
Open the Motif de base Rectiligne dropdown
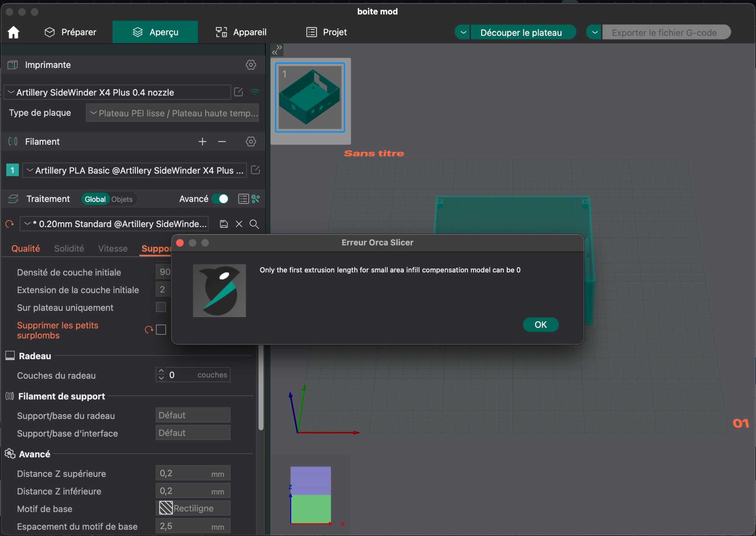tap(193, 509)
